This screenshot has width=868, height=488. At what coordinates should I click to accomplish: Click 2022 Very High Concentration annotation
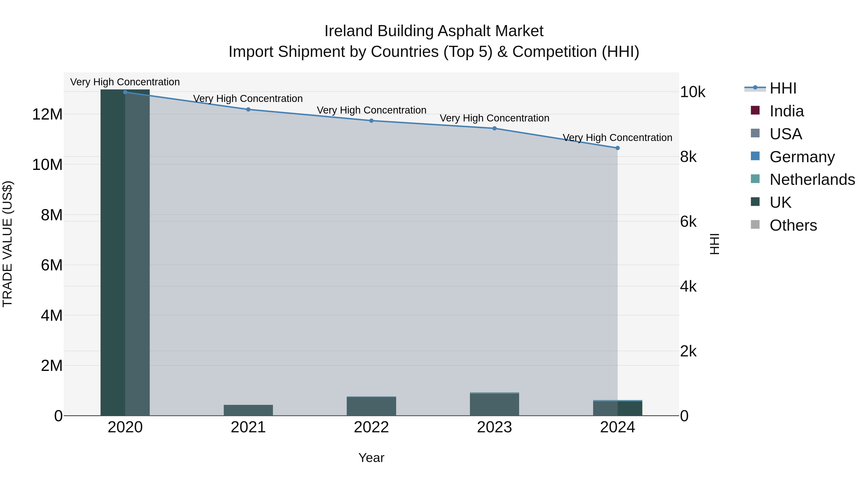click(x=372, y=110)
